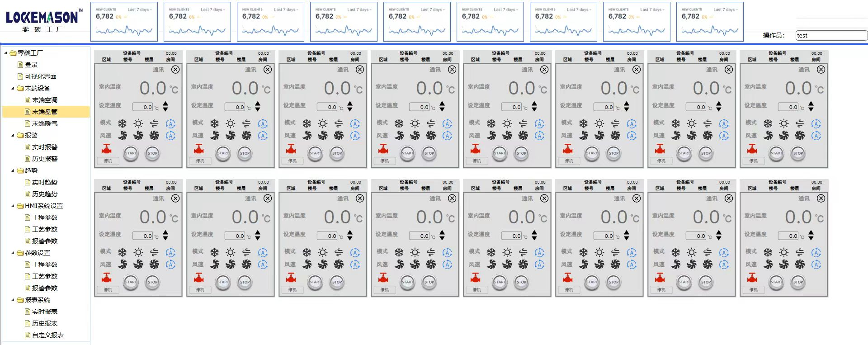Screen dimensions: 868x345
Task: Choose medium fan speed in top-row fifth panel
Action: [x=507, y=135]
